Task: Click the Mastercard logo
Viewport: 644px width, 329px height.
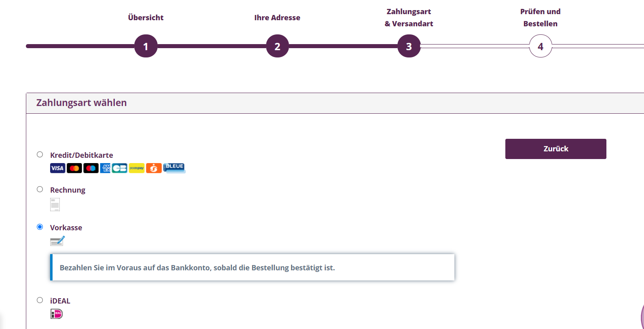Action: 74,168
